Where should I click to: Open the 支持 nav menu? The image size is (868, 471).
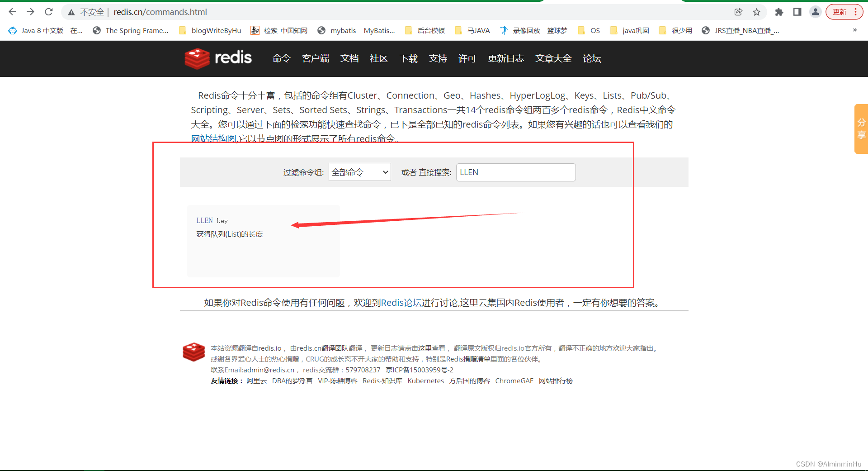click(438, 58)
